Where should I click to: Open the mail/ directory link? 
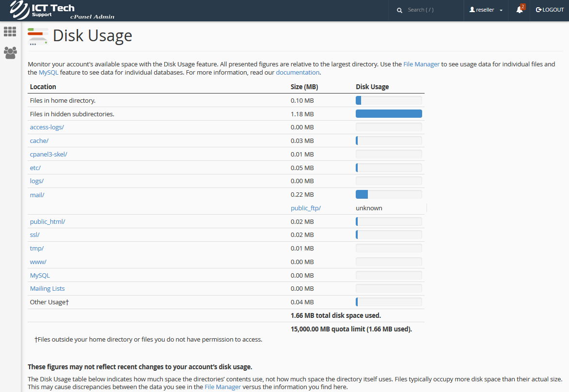coord(37,195)
